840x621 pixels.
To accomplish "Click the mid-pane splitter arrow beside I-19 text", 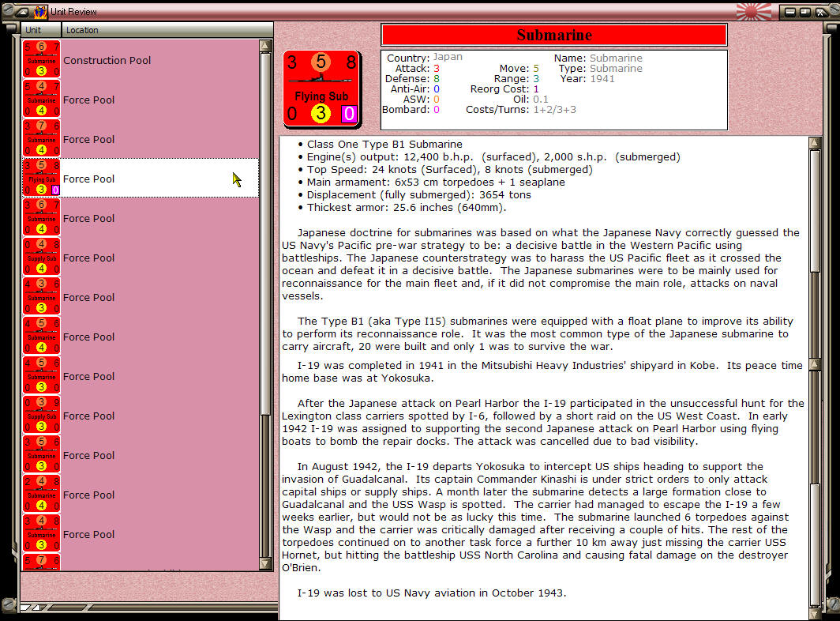I will tap(815, 365).
